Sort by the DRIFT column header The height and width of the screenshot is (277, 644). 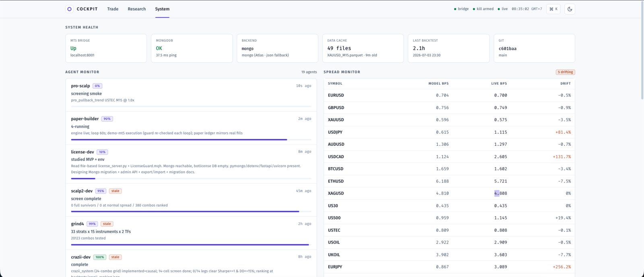tap(566, 83)
